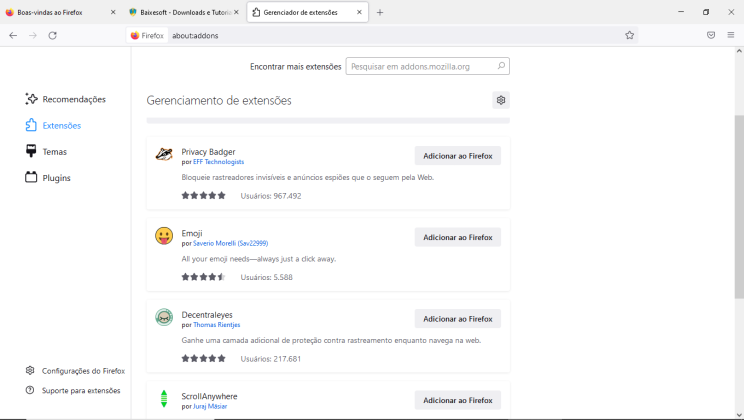Screen dimensions: 744x420
Task: Click the scrollbar down arrow
Action: pyautogui.click(x=739, y=415)
